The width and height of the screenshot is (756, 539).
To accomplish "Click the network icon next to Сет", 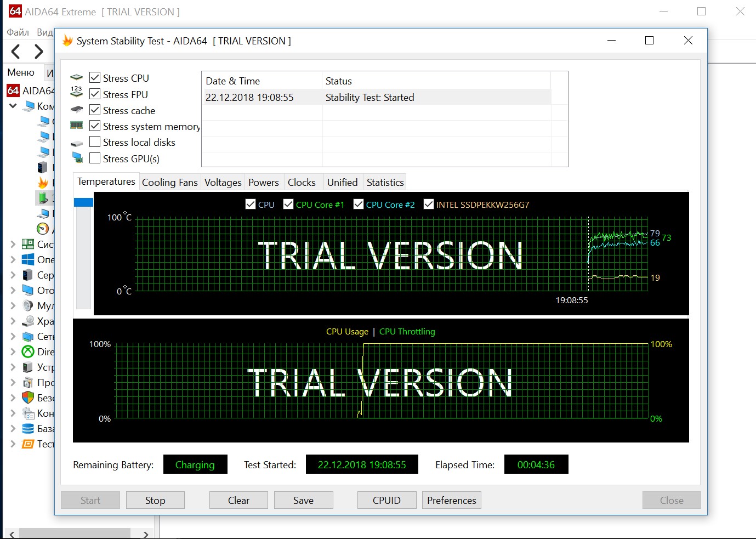I will point(28,336).
